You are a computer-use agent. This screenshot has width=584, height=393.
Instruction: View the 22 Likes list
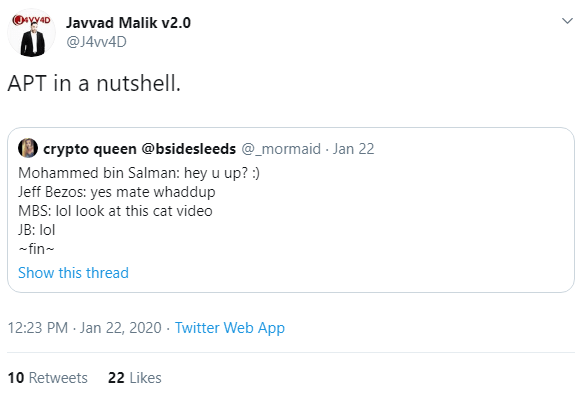[x=135, y=378]
